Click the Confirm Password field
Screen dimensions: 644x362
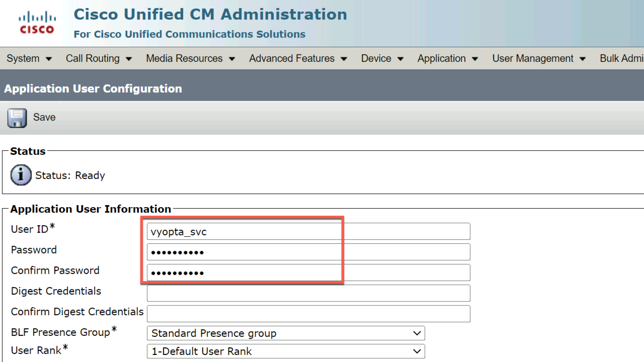pyautogui.click(x=308, y=273)
